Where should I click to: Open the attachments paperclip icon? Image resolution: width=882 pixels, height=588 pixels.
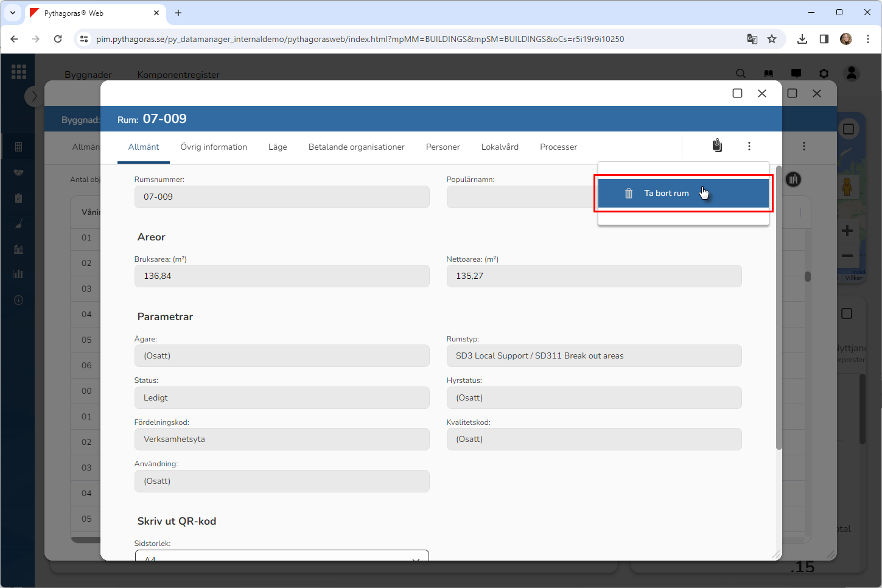point(717,145)
